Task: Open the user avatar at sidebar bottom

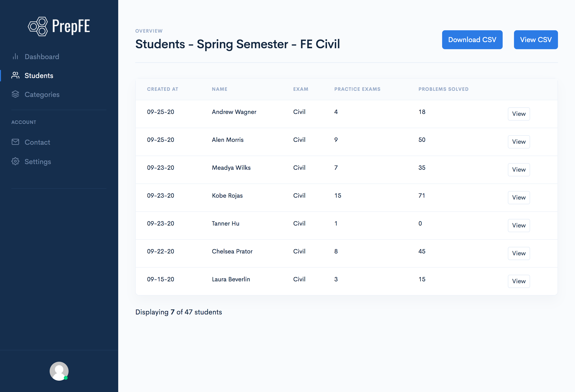Action: (59, 371)
